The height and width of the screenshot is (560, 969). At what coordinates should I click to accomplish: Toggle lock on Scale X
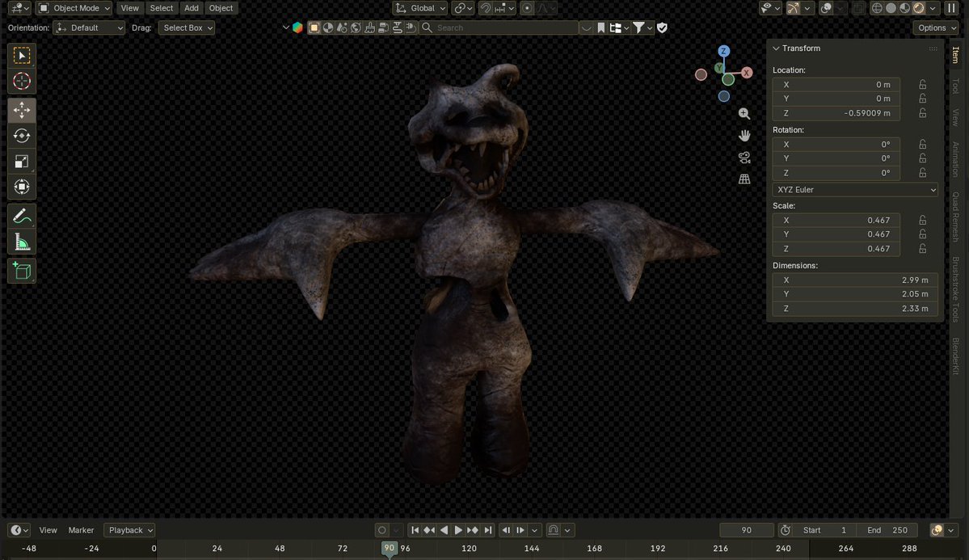point(923,220)
